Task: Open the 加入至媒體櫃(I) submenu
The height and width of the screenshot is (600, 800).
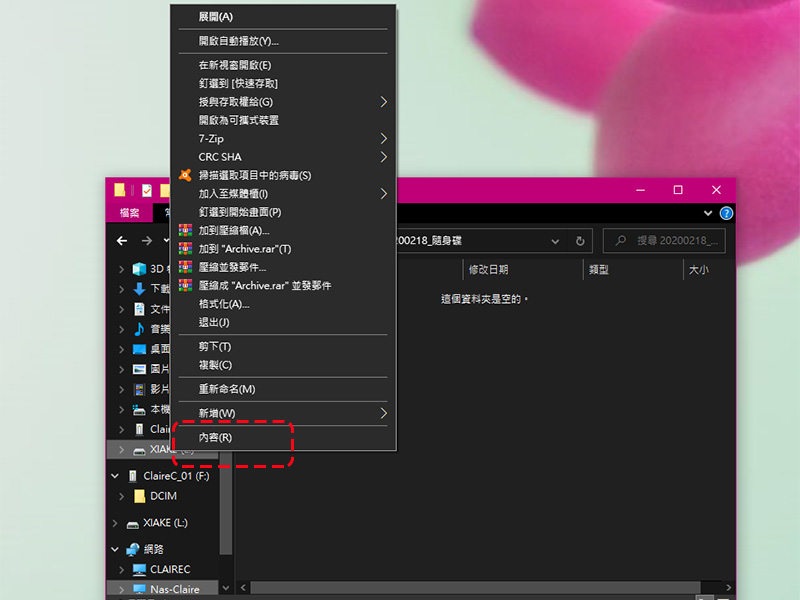Action: (283, 194)
